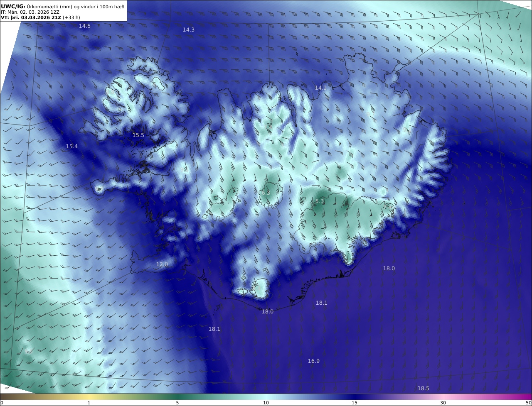Click the 0 tick on the color scale
Image resolution: width=532 pixels, height=406 pixels.
coord(2,403)
